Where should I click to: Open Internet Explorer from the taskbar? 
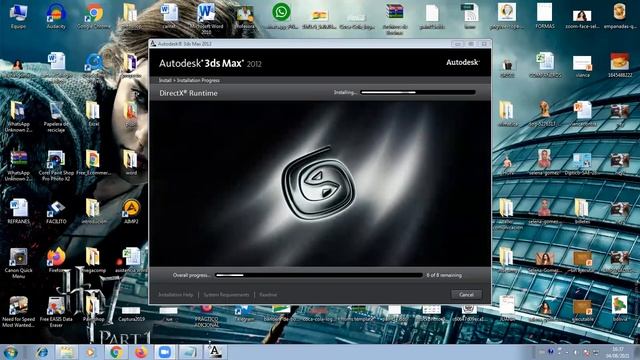(x=41, y=352)
